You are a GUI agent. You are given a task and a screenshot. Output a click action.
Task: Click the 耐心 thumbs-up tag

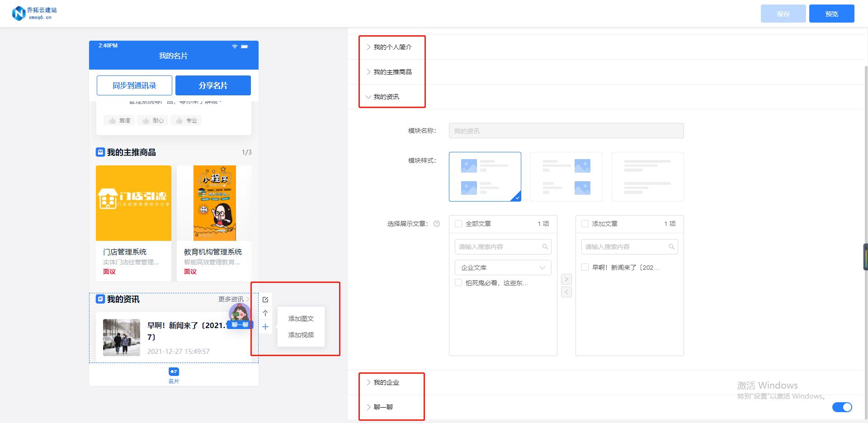click(x=153, y=121)
